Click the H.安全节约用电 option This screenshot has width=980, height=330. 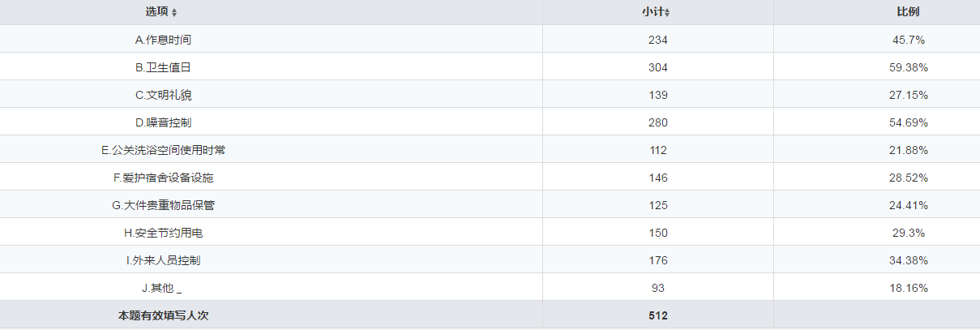click(x=163, y=233)
